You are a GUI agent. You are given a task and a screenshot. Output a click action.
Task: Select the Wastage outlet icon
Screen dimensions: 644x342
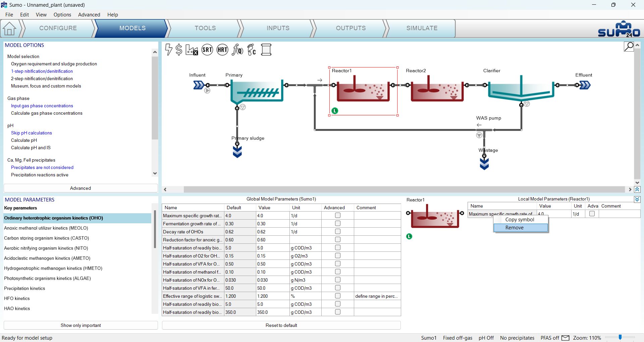pos(484,164)
